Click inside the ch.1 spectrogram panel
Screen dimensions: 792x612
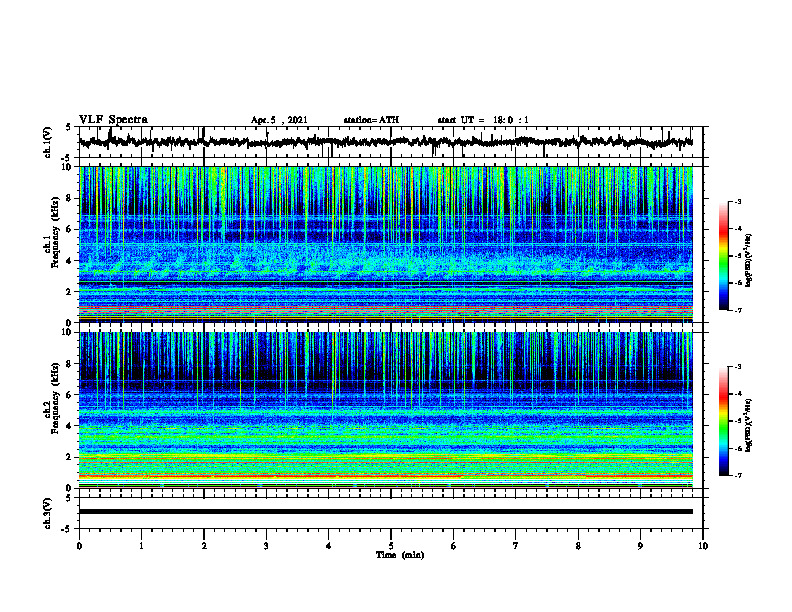click(386, 244)
